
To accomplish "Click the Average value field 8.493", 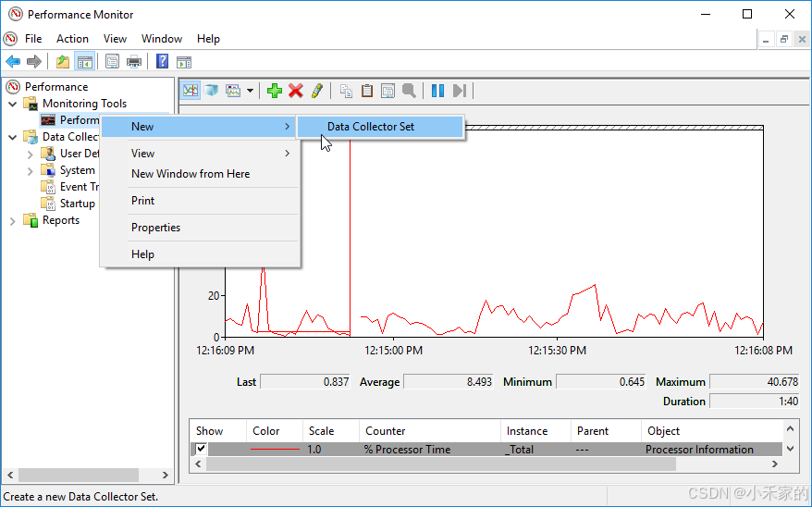I will [449, 382].
